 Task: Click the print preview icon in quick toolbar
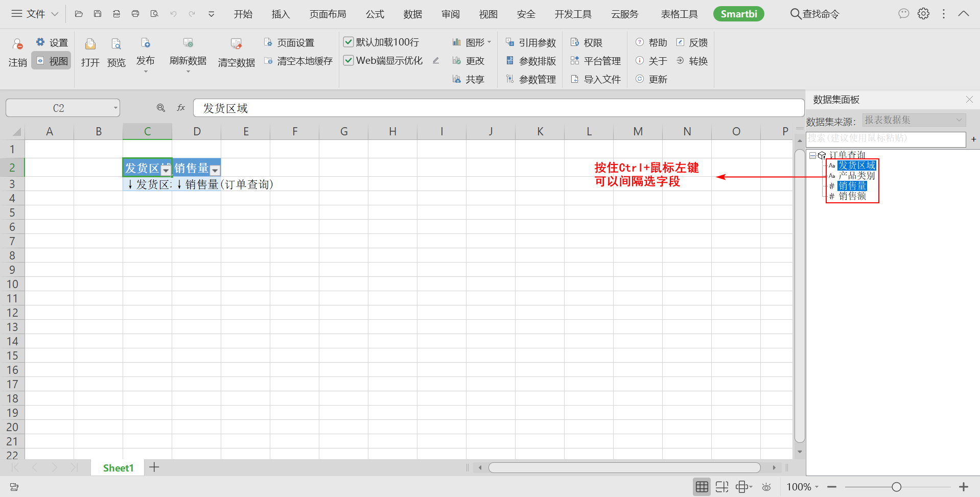pos(154,14)
